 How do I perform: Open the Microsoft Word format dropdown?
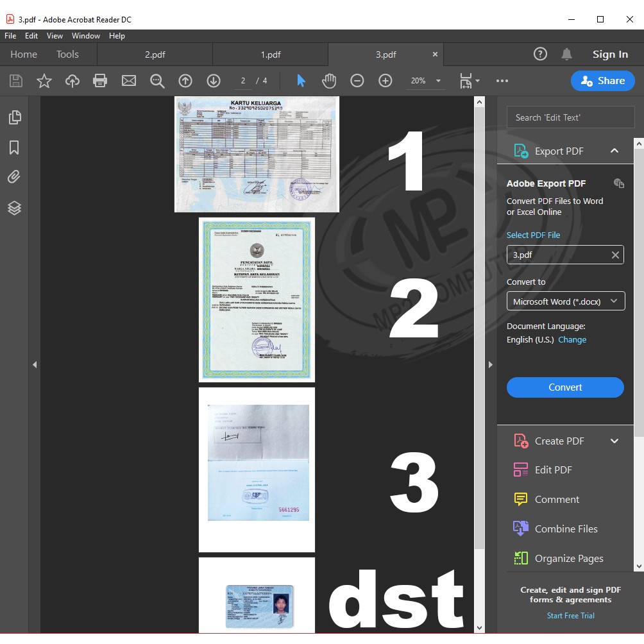point(565,301)
